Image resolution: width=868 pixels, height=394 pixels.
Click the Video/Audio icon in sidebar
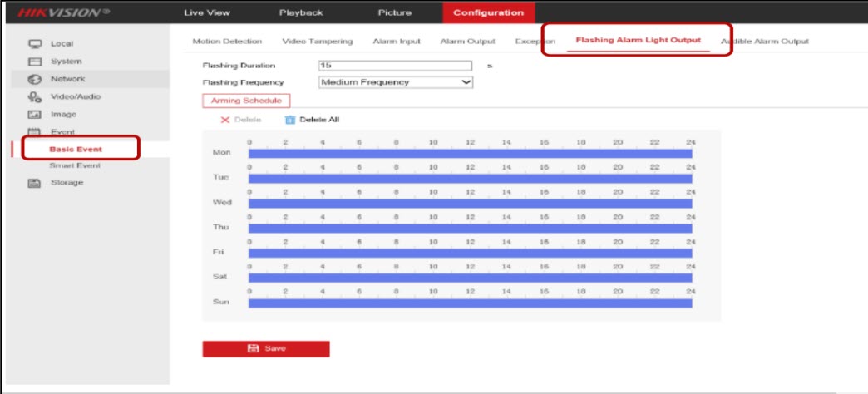click(x=35, y=97)
